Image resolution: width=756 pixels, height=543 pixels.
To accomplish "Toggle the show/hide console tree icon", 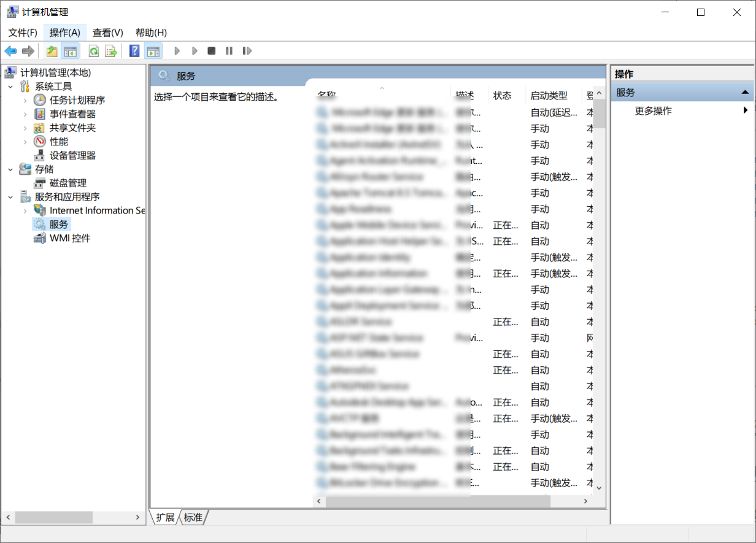I will (71, 51).
